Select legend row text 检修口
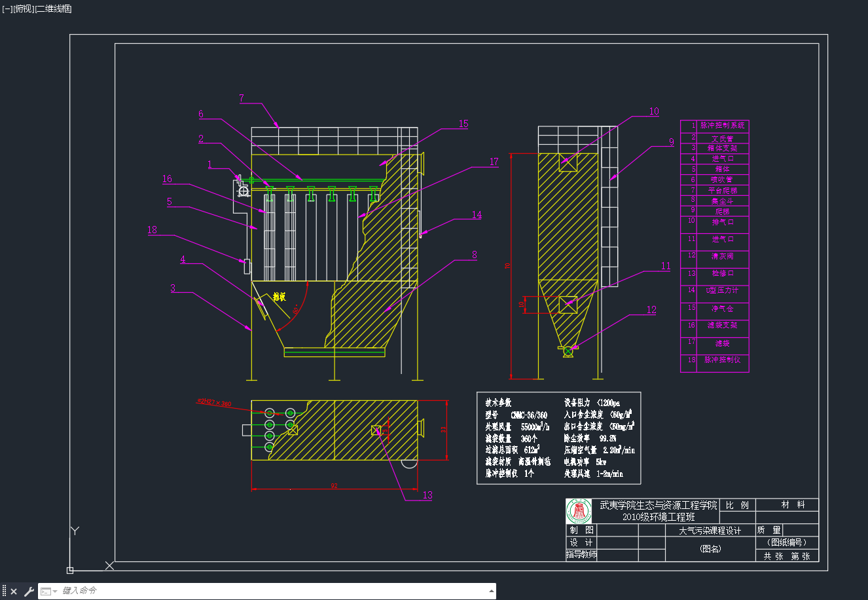This screenshot has width=868, height=600. [x=722, y=274]
